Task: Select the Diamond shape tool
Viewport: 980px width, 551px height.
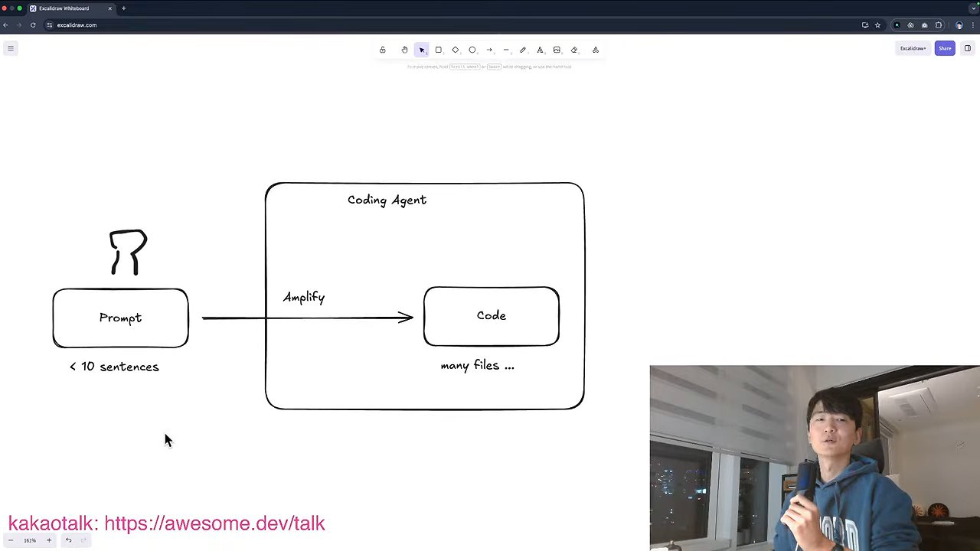Action: (x=456, y=50)
